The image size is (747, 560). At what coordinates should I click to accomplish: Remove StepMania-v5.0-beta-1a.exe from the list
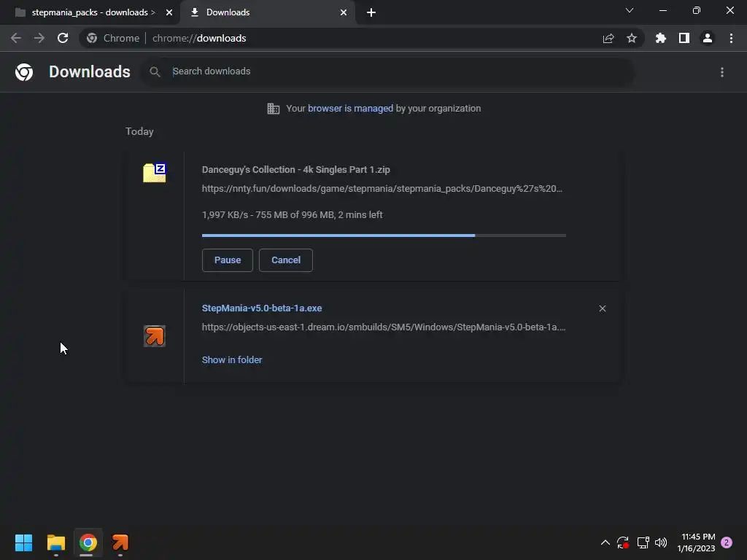click(x=603, y=308)
